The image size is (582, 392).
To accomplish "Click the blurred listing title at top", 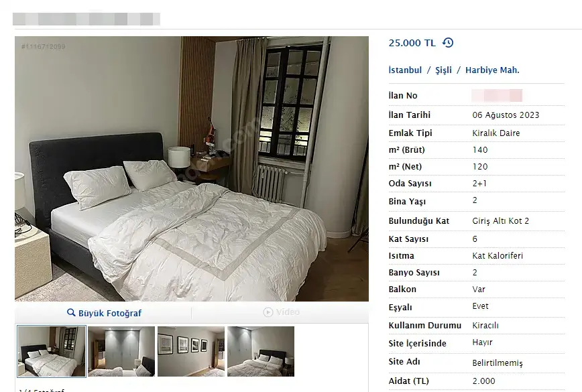I will coord(86,19).
